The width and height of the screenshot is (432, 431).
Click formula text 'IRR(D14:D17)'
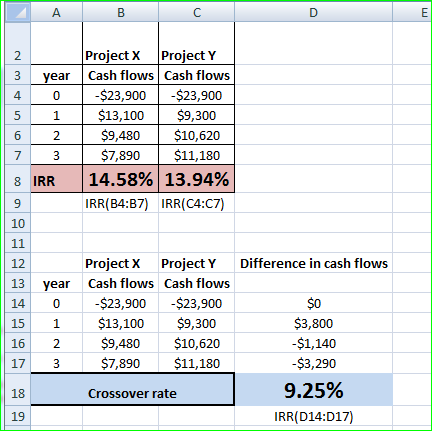coord(314,416)
